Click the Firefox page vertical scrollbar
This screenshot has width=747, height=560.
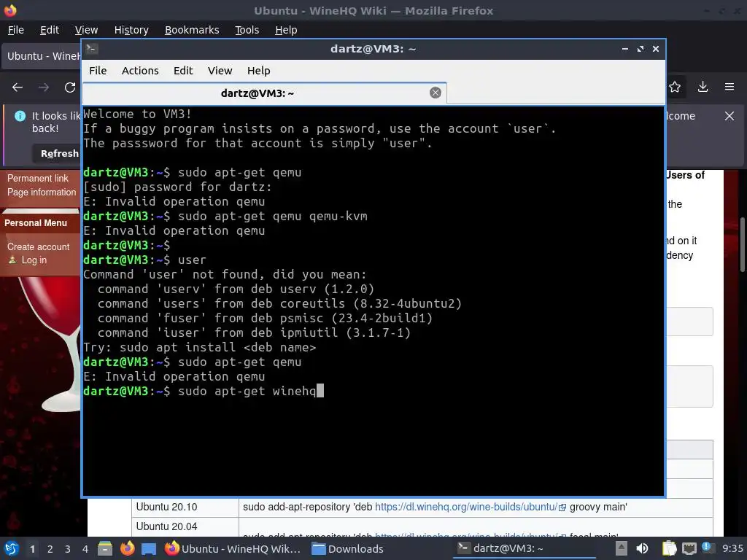(x=742, y=245)
